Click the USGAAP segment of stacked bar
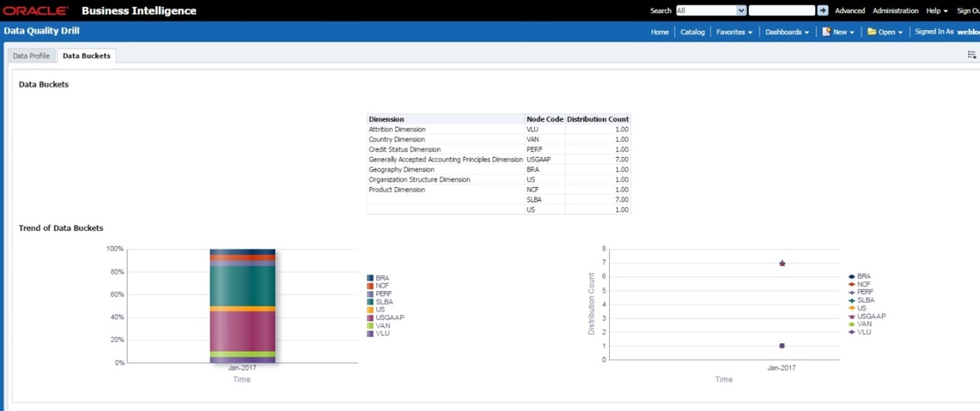 coord(243,331)
